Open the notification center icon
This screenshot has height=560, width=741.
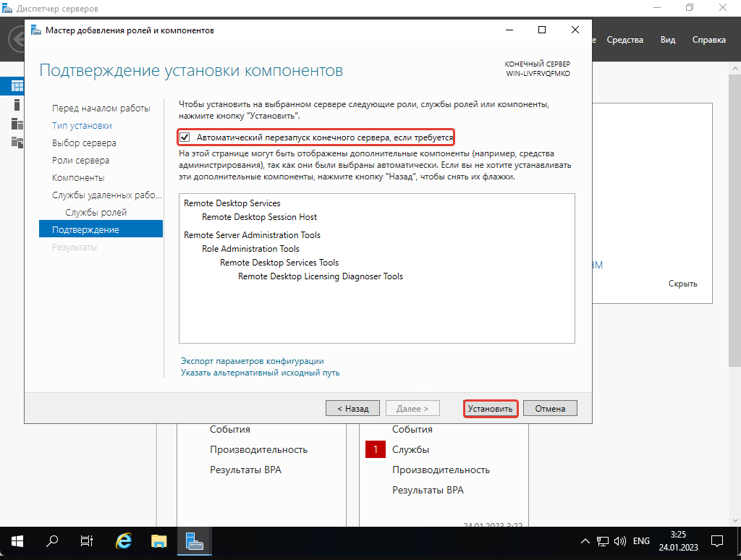717,540
